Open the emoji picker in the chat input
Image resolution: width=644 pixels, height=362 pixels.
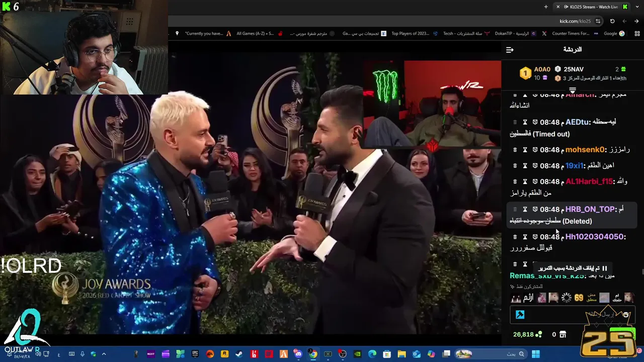[625, 315]
